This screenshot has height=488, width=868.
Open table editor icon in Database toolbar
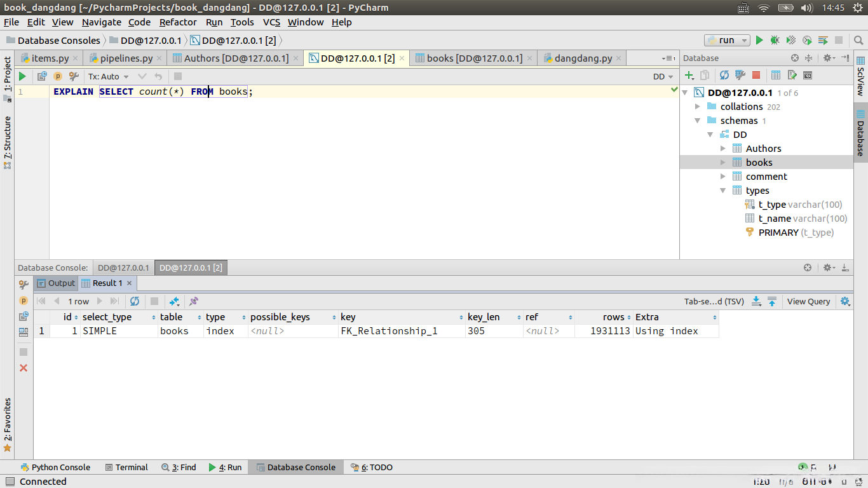pos(776,75)
